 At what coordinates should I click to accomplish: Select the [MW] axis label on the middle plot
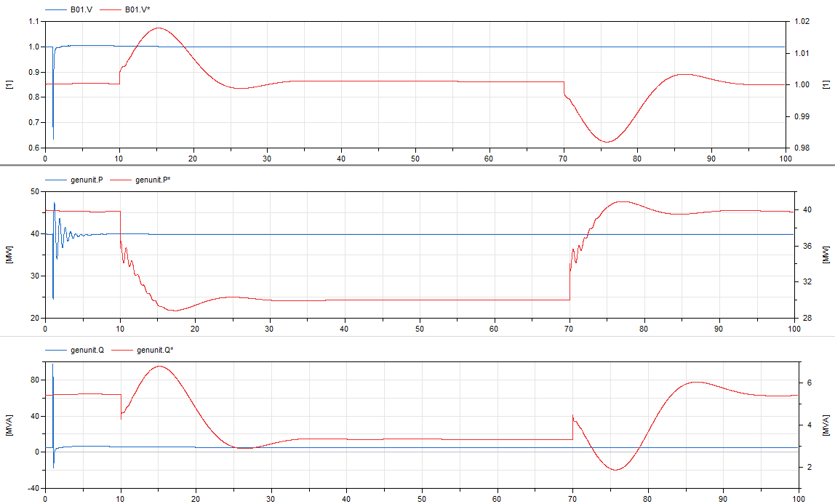pos(9,255)
